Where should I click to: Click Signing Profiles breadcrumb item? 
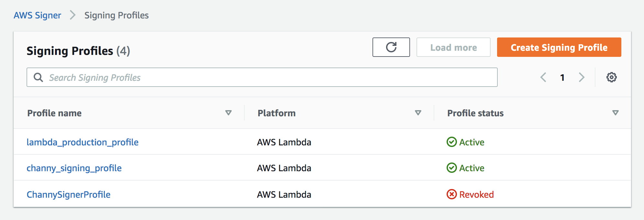click(x=117, y=15)
